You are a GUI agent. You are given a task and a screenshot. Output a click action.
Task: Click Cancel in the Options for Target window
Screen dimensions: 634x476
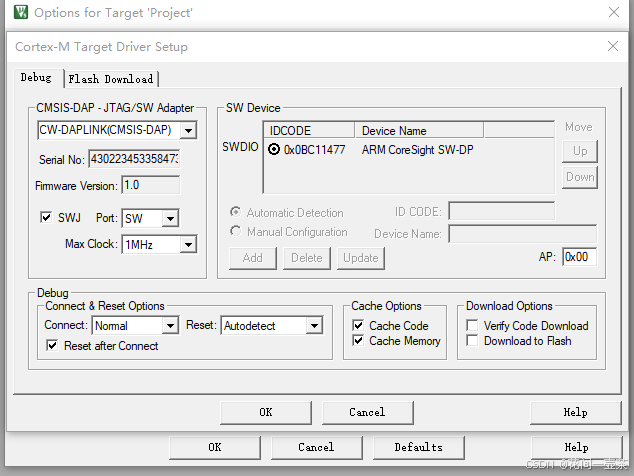(x=317, y=447)
